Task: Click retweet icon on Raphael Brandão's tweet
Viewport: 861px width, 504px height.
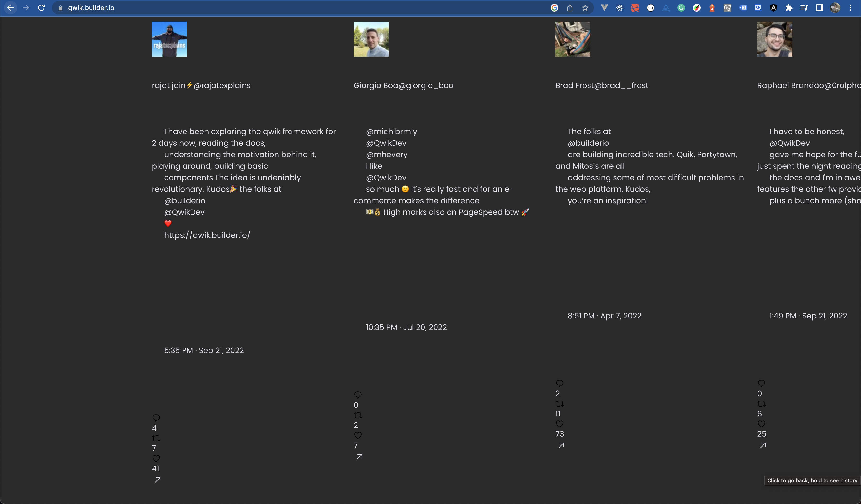Action: click(x=761, y=404)
